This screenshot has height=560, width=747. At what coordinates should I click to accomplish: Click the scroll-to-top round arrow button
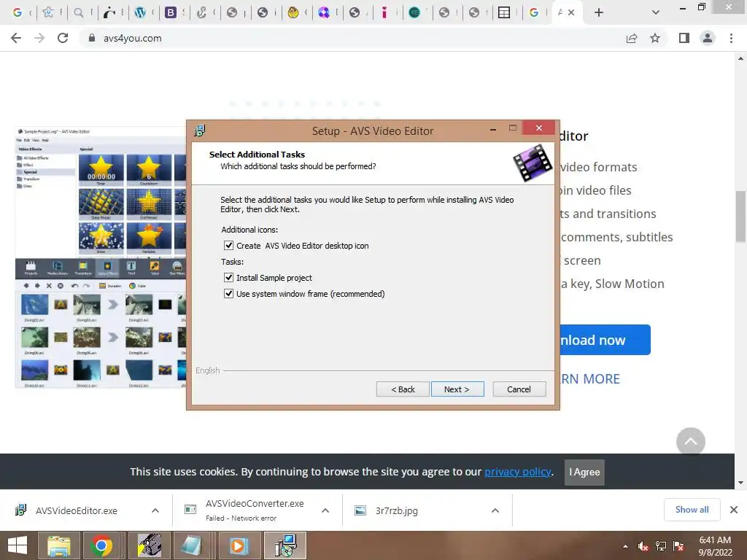[x=690, y=441]
